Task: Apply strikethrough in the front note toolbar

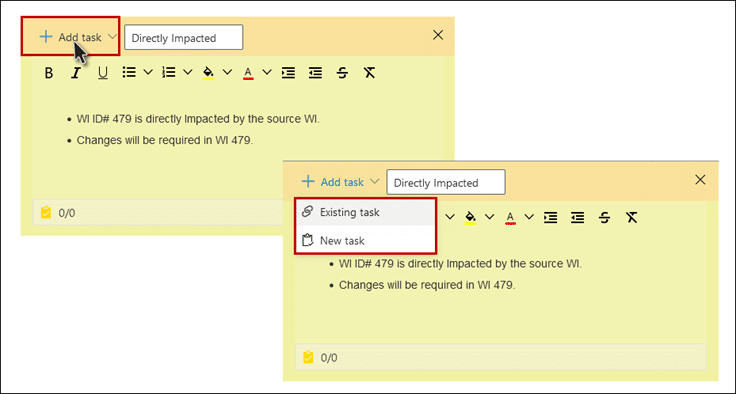Action: pyautogui.click(x=605, y=217)
